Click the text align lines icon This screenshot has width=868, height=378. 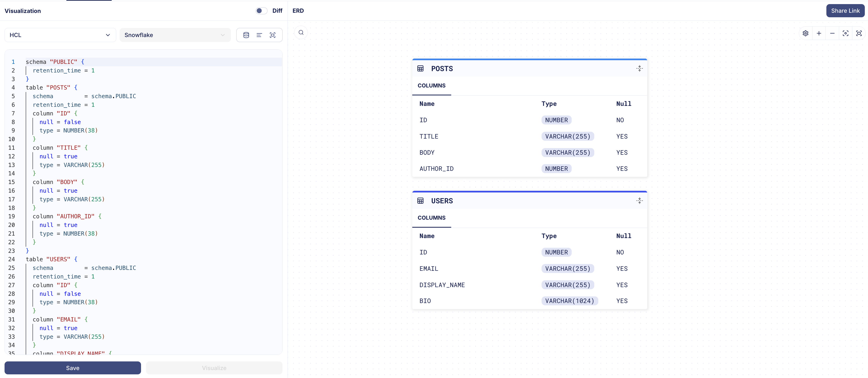[259, 35]
